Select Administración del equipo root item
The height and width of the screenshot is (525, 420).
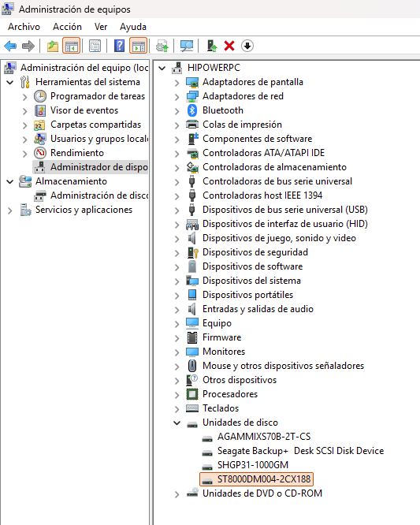[84, 68]
